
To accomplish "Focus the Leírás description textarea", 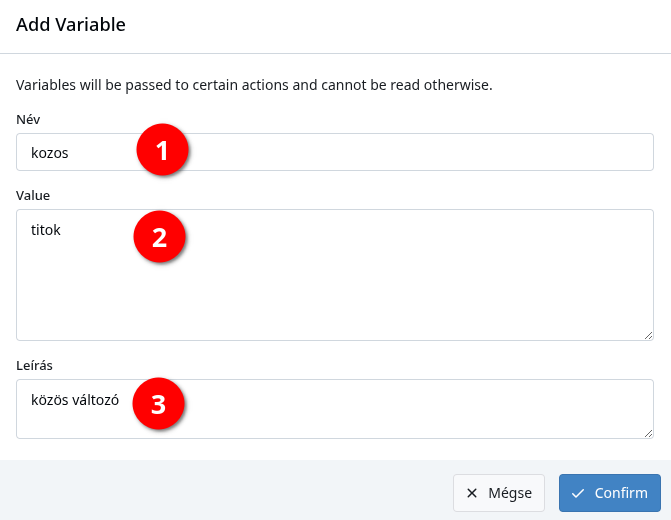I will (335, 409).
